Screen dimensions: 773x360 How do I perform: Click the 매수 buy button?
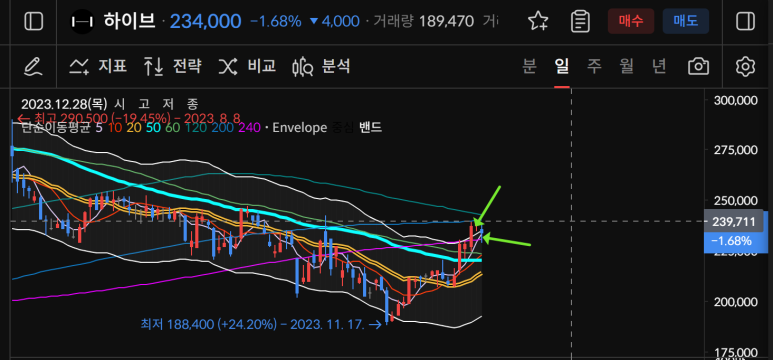tap(631, 21)
